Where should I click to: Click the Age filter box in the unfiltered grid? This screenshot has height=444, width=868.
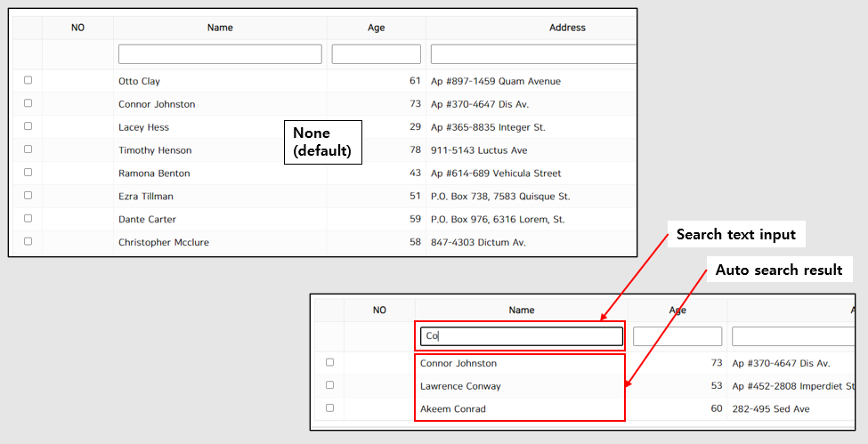[376, 54]
